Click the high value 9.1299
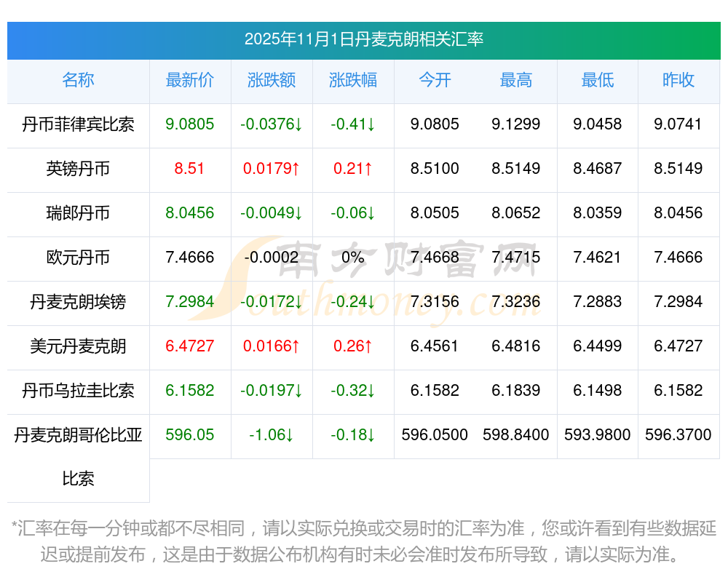The width and height of the screenshot is (728, 577). tap(516, 124)
